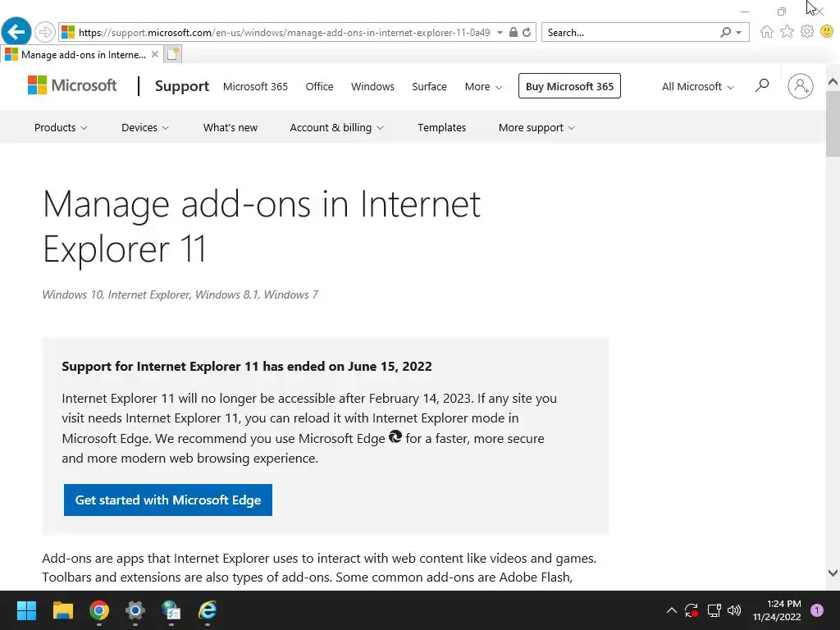The image size is (840, 630).
Task: Open a new tab with the blank tab button
Action: [x=172, y=54]
